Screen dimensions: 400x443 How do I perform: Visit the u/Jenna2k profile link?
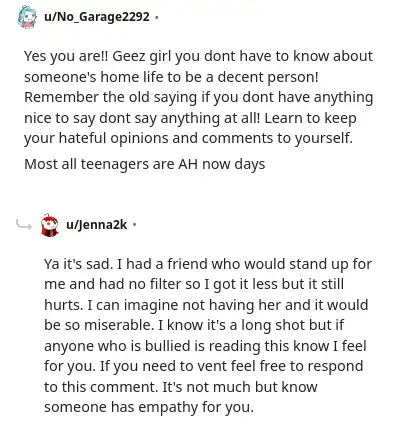click(x=97, y=225)
